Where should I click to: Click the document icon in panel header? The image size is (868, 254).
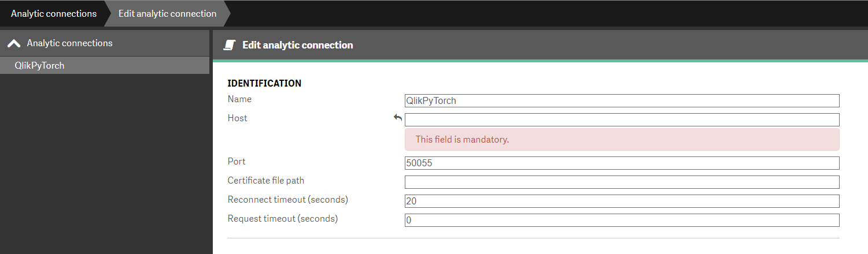[x=230, y=45]
